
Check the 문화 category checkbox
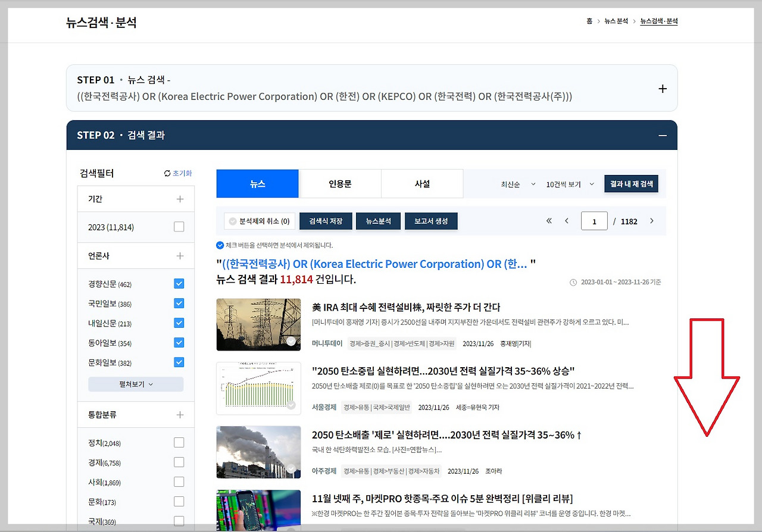tap(179, 502)
